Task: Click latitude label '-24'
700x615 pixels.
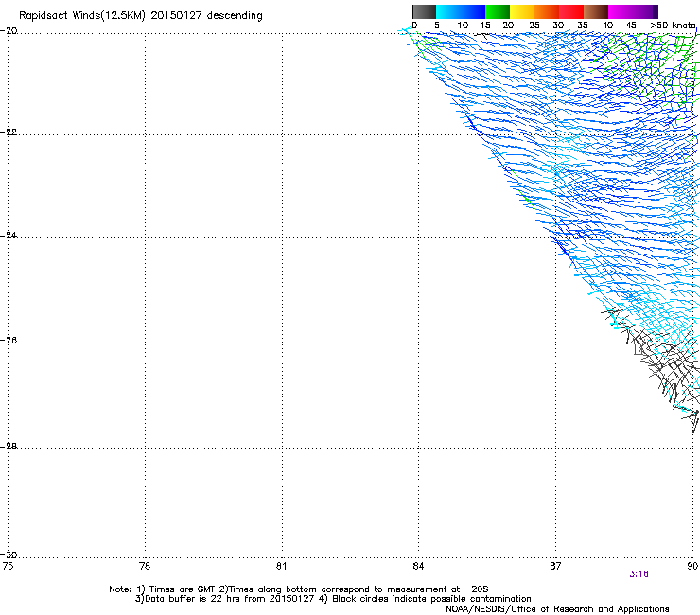Action: point(9,235)
